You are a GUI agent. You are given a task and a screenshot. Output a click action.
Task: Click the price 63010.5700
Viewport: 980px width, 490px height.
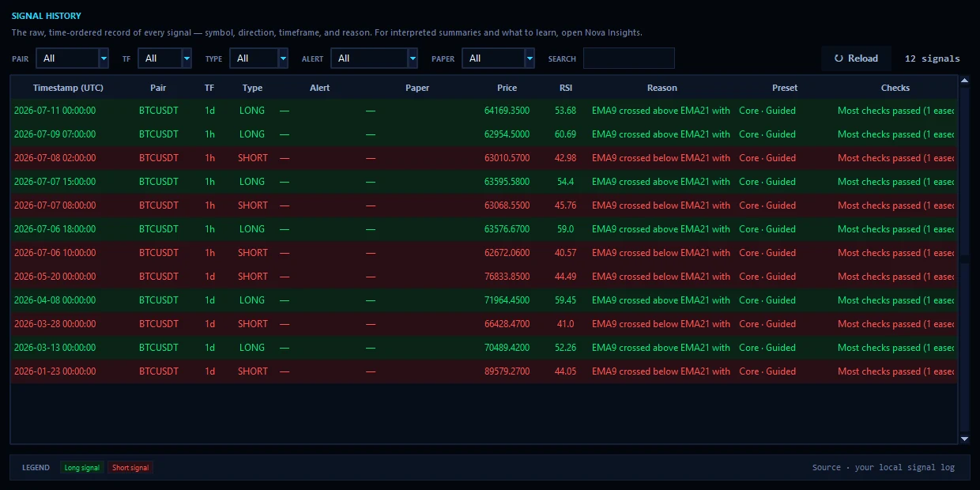tap(507, 158)
